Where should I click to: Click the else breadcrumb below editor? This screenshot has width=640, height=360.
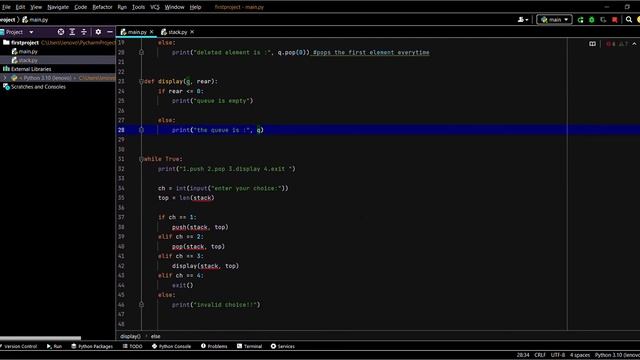156,336
